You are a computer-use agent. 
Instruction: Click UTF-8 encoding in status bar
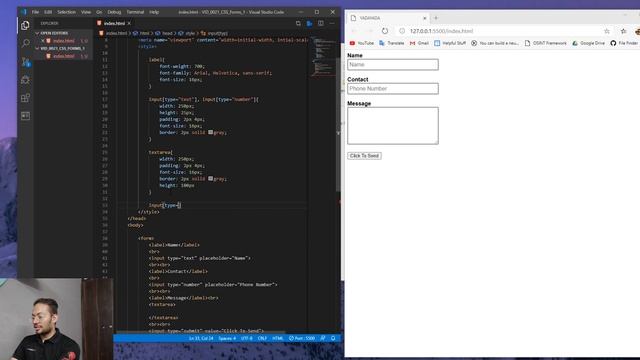pyautogui.click(x=247, y=338)
